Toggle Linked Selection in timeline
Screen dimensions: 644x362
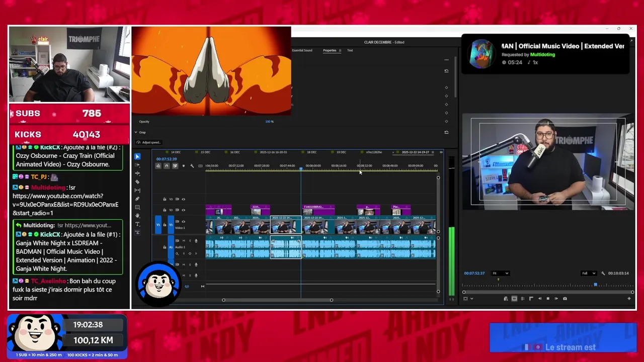coord(175,166)
